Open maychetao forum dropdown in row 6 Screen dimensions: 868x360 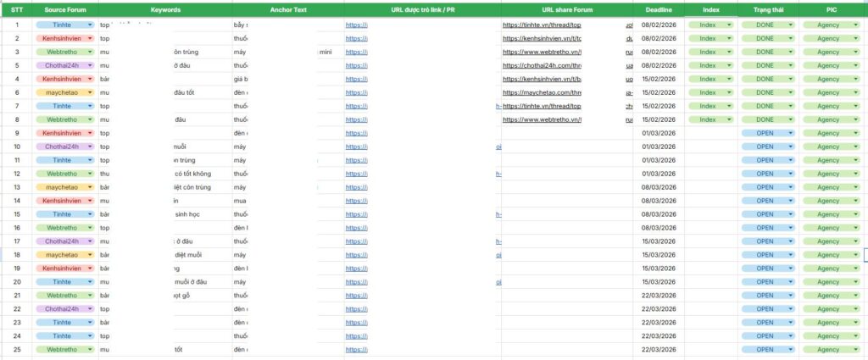pyautogui.click(x=65, y=92)
